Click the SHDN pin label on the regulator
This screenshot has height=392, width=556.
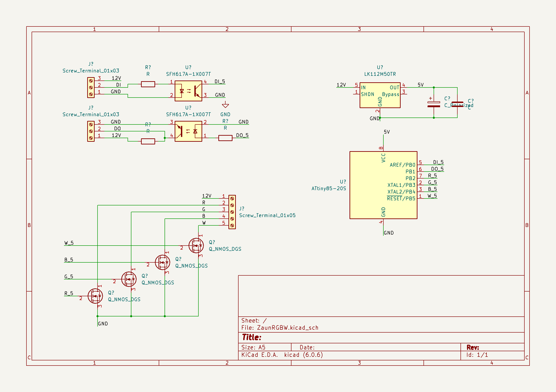(367, 94)
